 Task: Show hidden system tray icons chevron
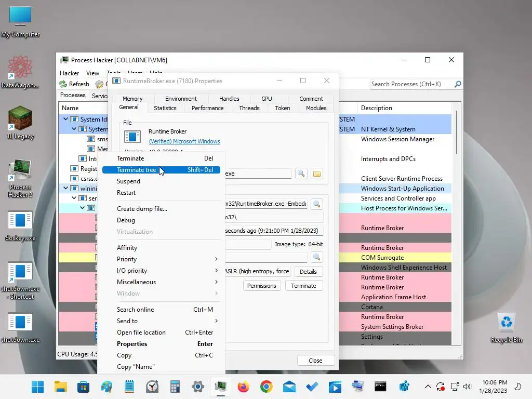click(428, 387)
